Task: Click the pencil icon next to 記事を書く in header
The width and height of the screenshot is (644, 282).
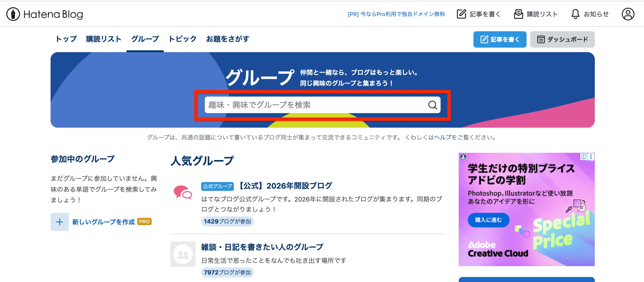Action: point(461,14)
